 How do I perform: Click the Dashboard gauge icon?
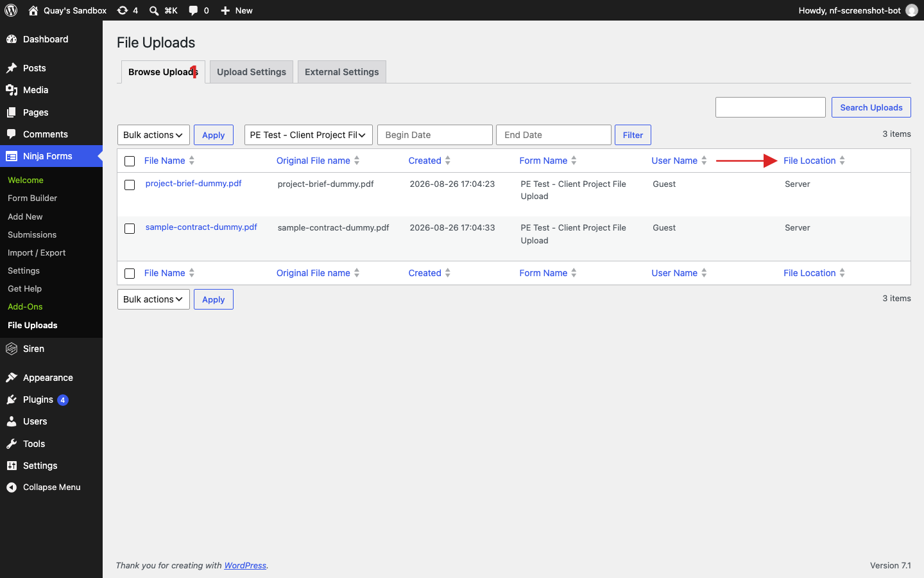point(12,39)
